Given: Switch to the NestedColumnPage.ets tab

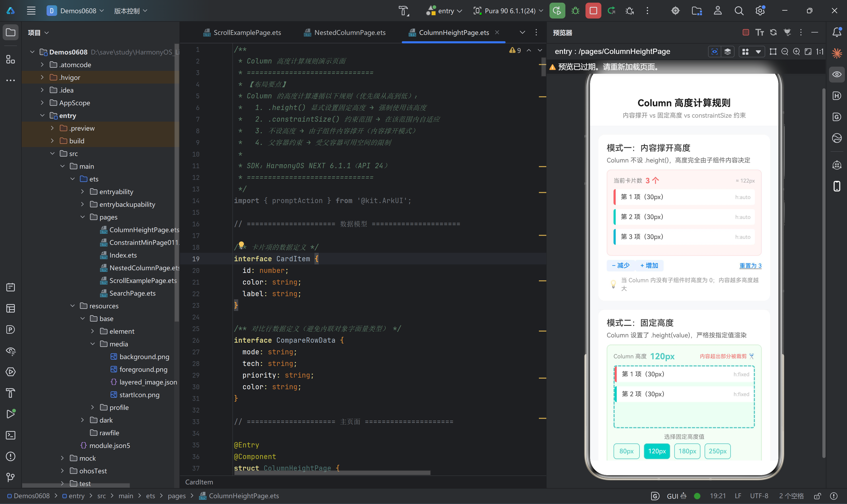Looking at the screenshot, I should (x=345, y=32).
